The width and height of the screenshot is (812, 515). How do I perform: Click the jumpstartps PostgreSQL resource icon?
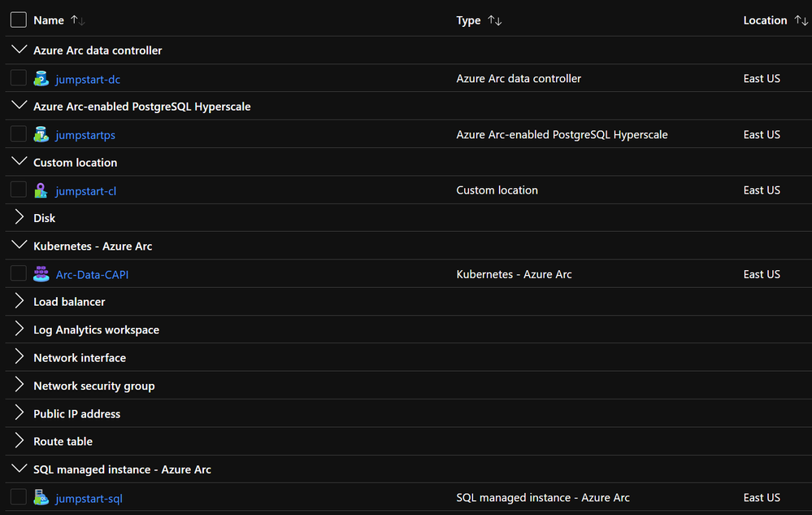[x=41, y=135]
